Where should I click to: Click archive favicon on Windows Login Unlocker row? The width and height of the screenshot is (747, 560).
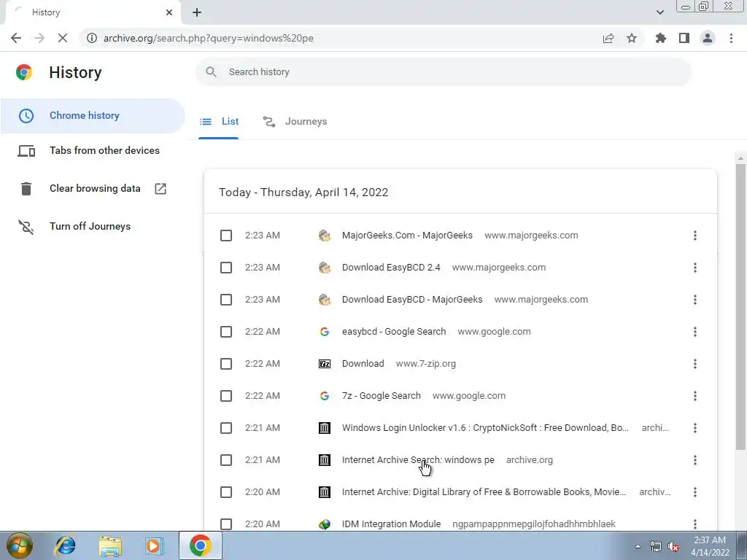coord(325,427)
